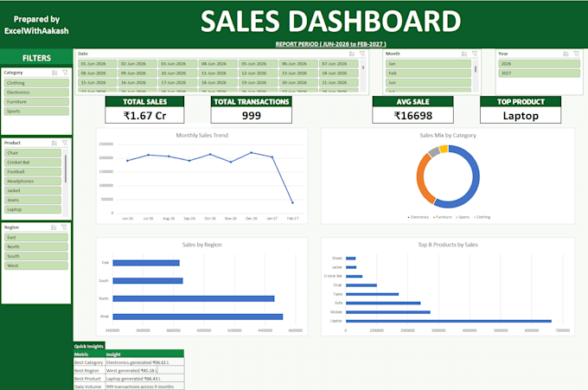Click the report period link text
Viewport: 588px width, 390px height.
(330, 44)
